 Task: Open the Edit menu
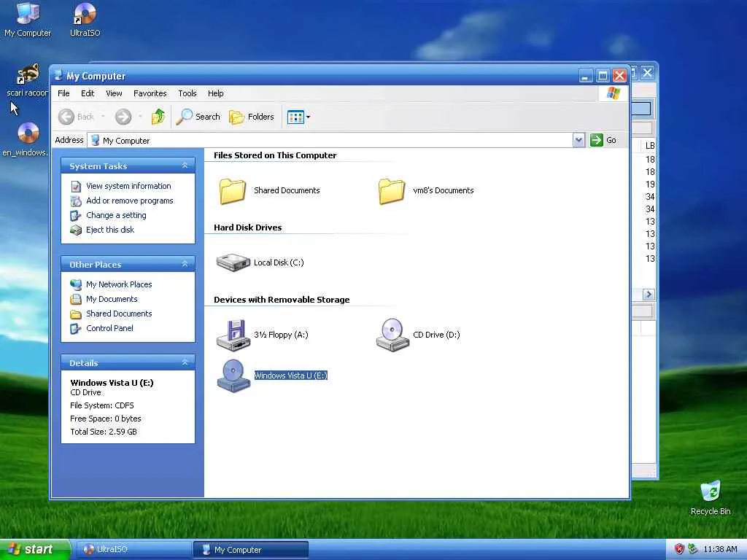click(x=88, y=93)
